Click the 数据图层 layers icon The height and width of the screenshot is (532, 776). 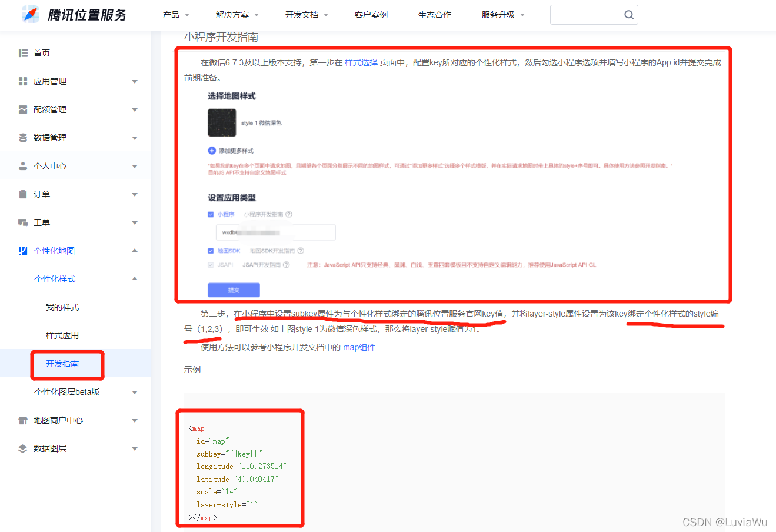[23, 448]
